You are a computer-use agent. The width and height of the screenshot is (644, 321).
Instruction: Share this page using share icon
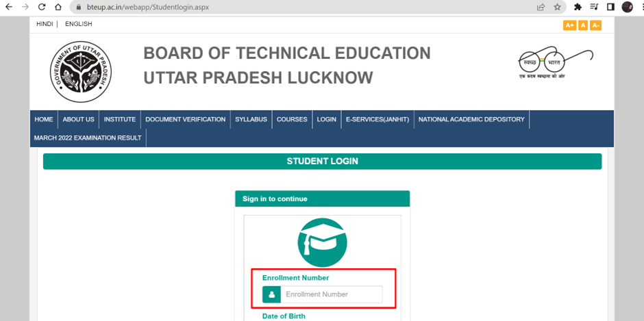click(541, 7)
